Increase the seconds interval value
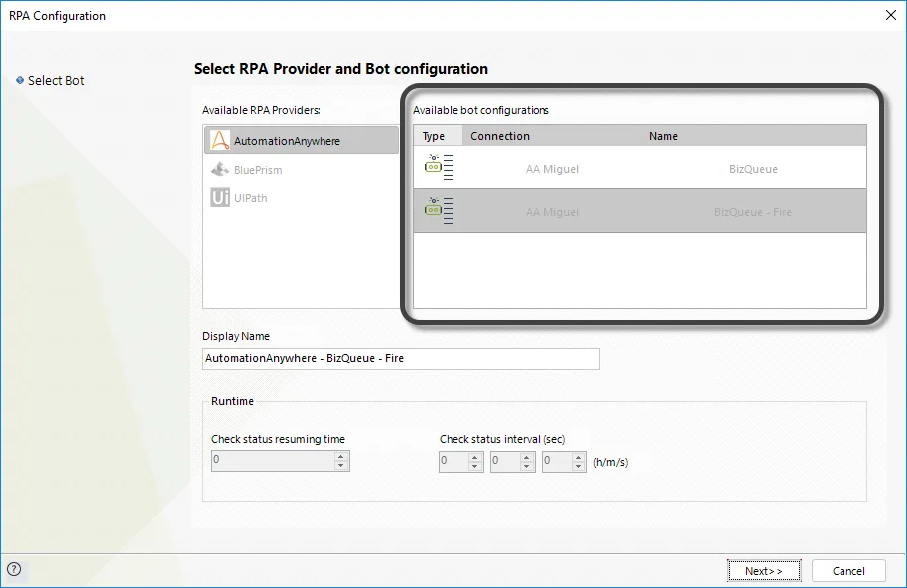 click(578, 457)
